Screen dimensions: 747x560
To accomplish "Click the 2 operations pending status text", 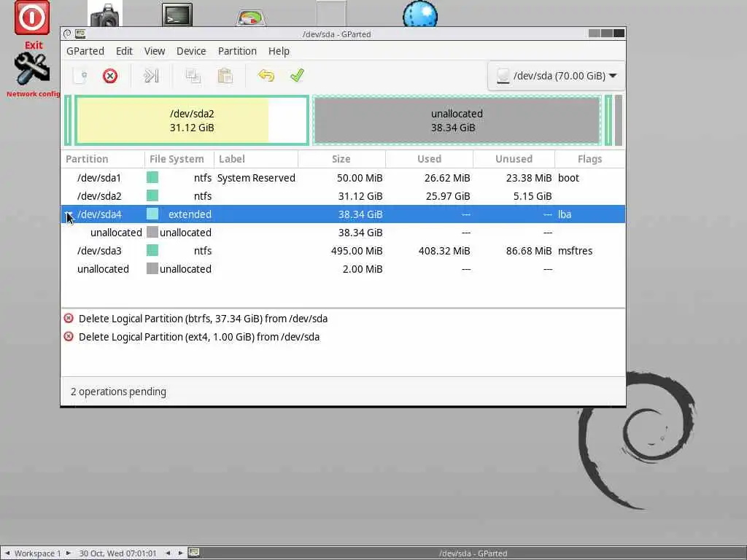I will (119, 392).
